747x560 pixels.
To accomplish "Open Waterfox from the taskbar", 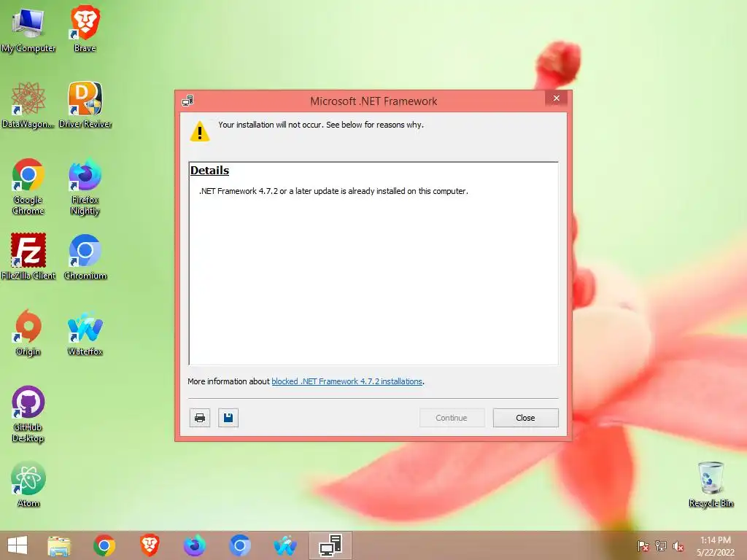I will click(x=285, y=545).
